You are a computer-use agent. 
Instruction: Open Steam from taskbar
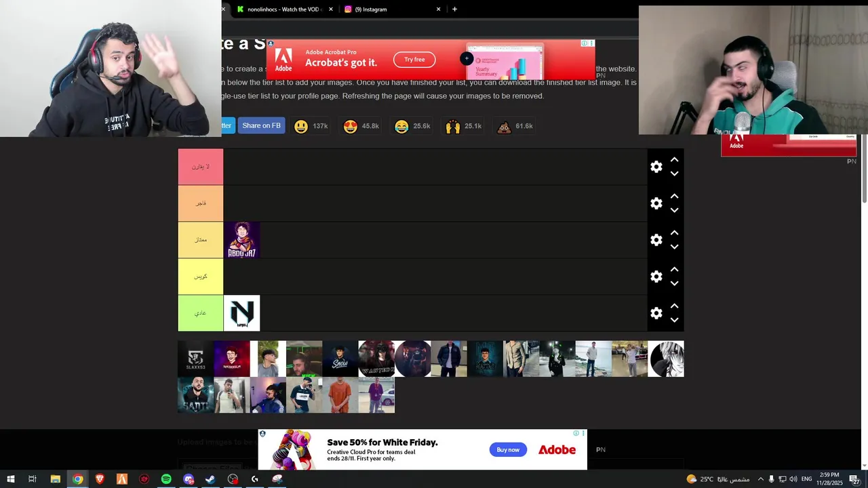pos(210,479)
